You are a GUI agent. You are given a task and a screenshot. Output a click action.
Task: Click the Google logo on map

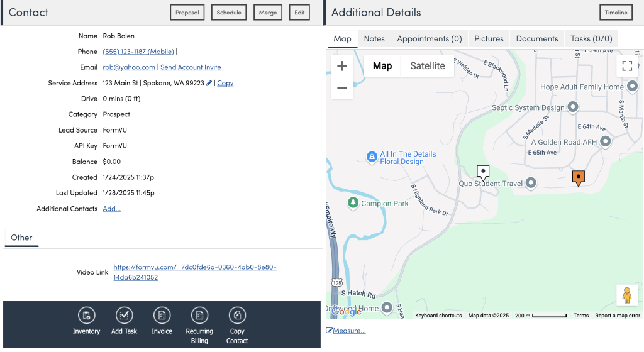pos(347,312)
